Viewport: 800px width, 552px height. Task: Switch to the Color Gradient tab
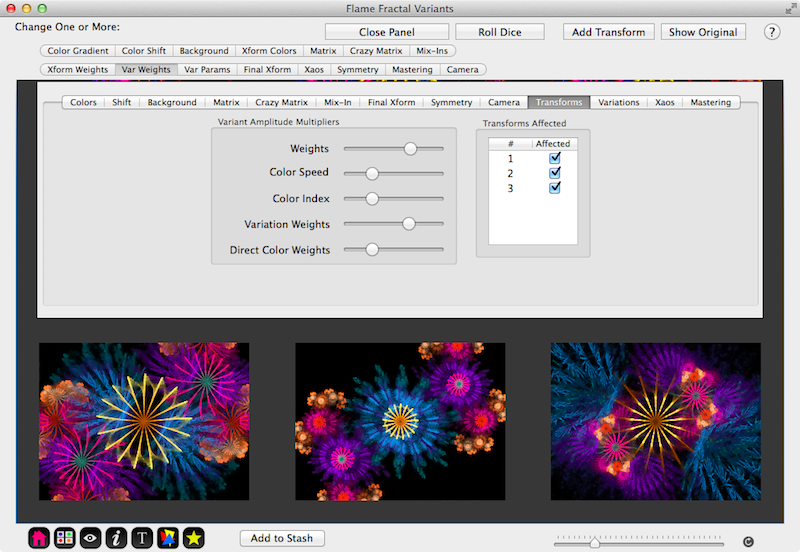[78, 51]
